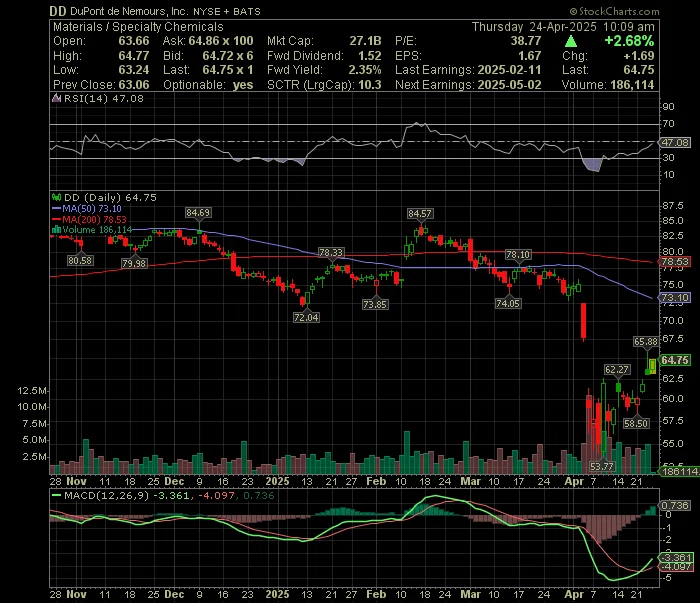Click the Low price 63.24
Viewport: 700px width, 603px height.
point(134,70)
